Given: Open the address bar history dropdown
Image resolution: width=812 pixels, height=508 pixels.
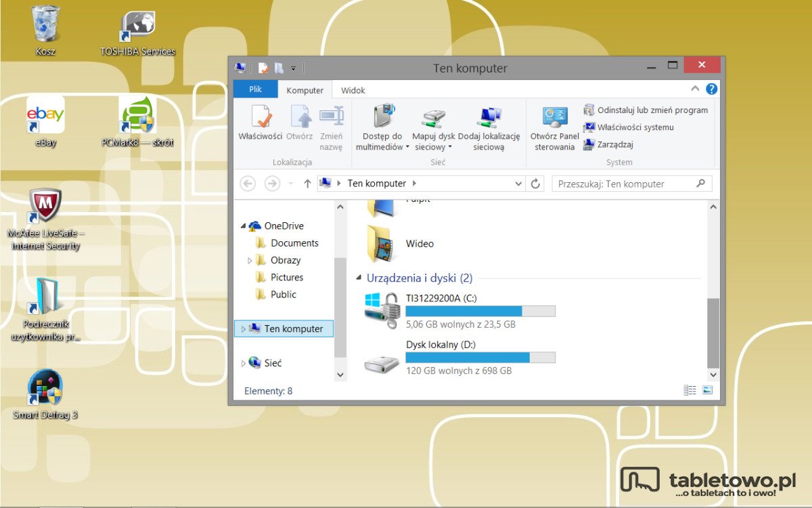Looking at the screenshot, I should tap(519, 184).
